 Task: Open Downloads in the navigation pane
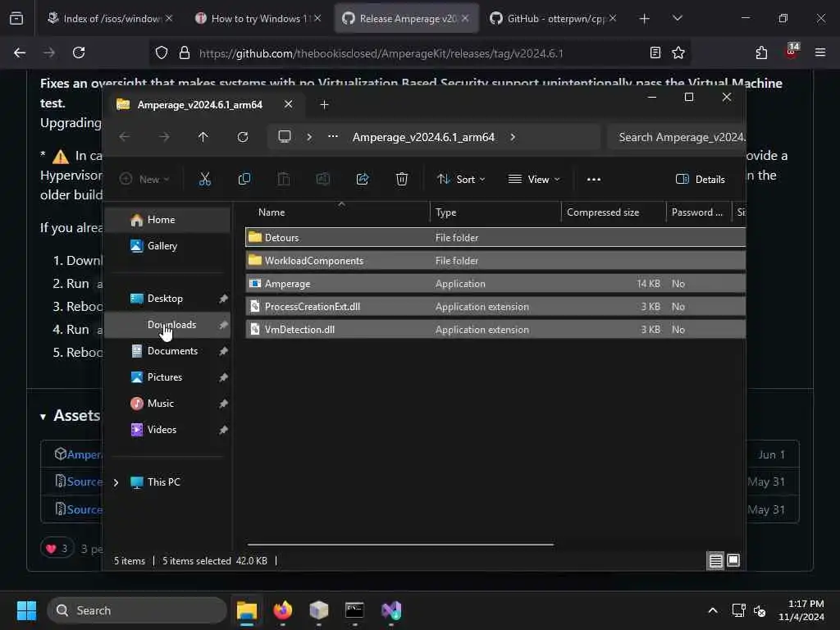point(167,325)
